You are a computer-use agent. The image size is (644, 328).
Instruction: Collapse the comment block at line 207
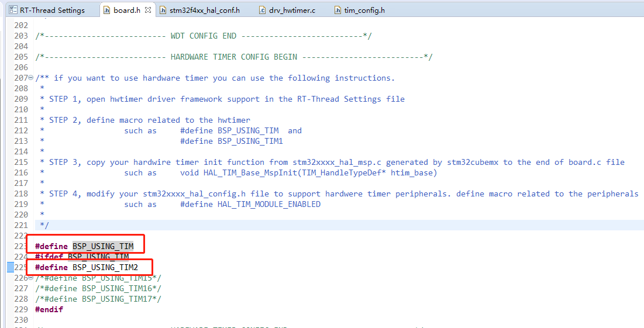(31, 78)
